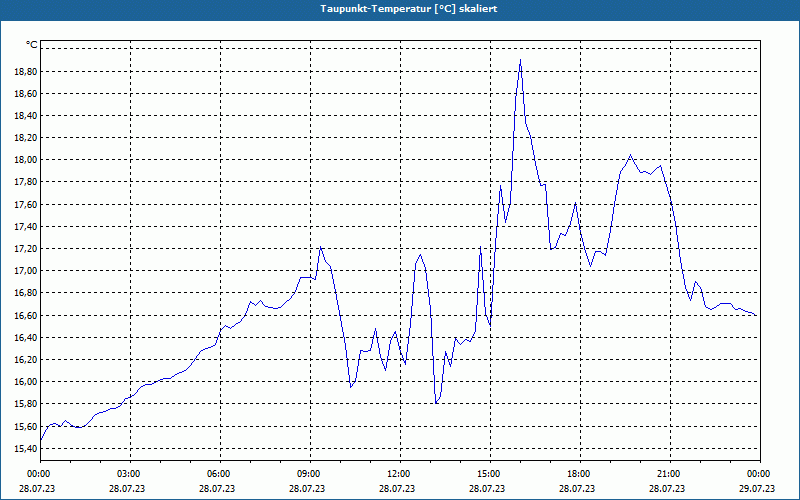The image size is (800, 500).
Task: Click the 15:00 x-axis time label
Action: tap(490, 474)
